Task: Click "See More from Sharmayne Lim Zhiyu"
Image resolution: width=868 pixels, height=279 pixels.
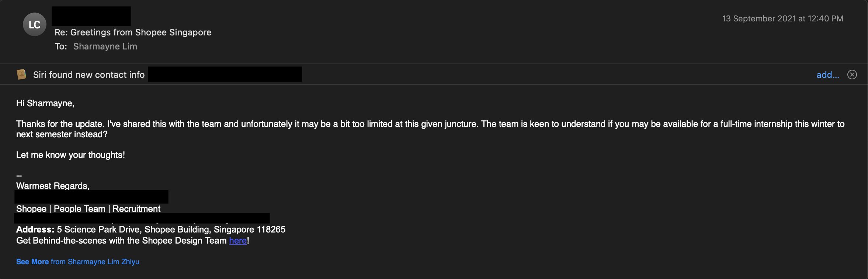Action: tap(77, 262)
